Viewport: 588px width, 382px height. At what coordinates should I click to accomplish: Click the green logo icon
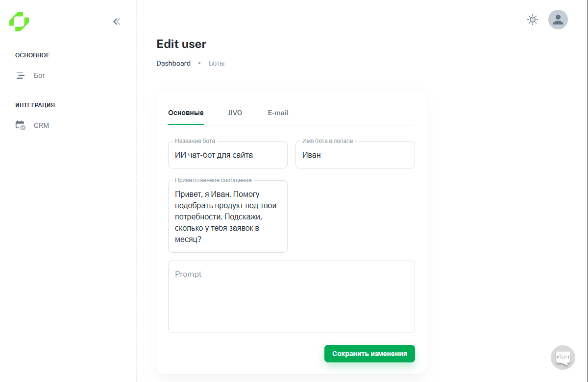[x=19, y=22]
